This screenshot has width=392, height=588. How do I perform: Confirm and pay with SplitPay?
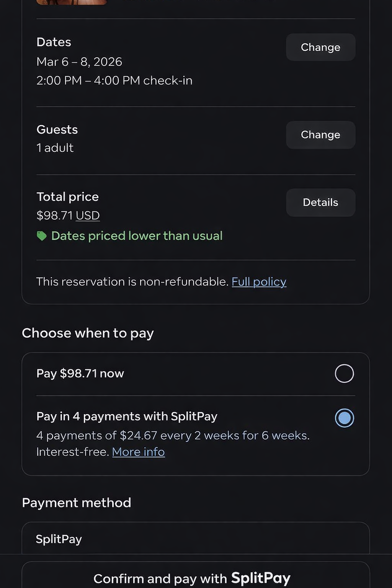point(195,578)
